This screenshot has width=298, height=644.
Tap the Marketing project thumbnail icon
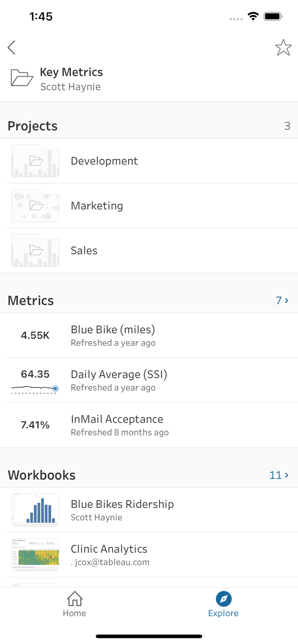point(35,206)
